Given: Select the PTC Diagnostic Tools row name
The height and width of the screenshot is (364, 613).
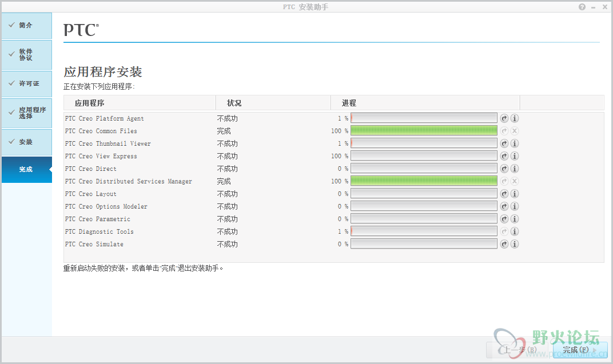Looking at the screenshot, I should coord(99,231).
